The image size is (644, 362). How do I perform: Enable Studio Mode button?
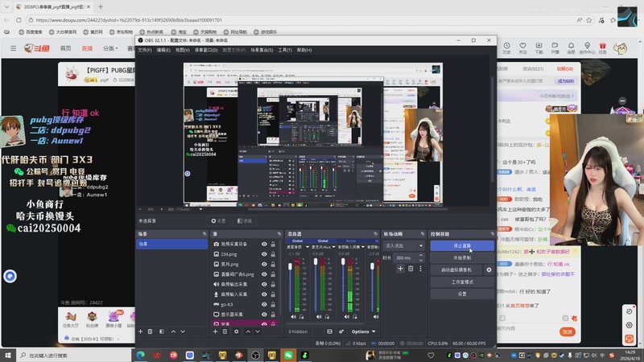(x=462, y=282)
